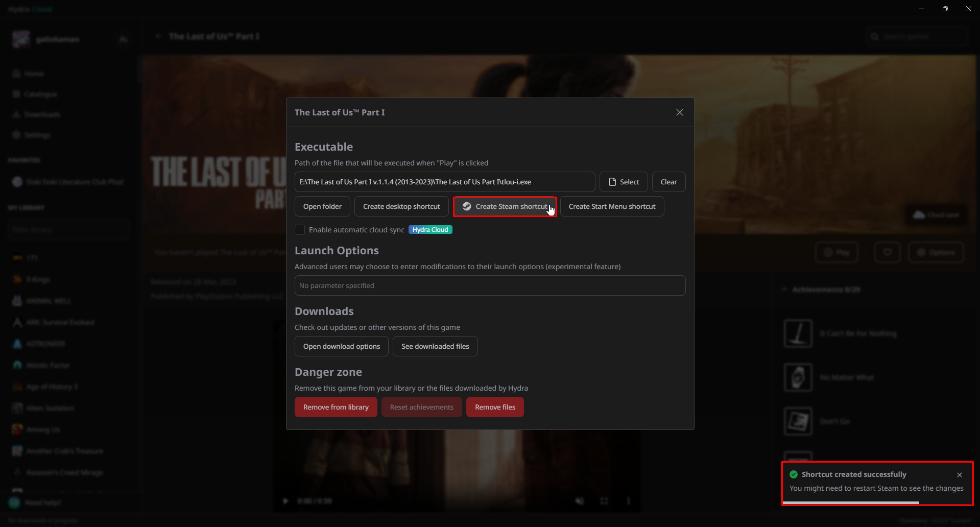Collapse the Achievements panel
Viewport: 980px width, 527px height.
(x=784, y=289)
